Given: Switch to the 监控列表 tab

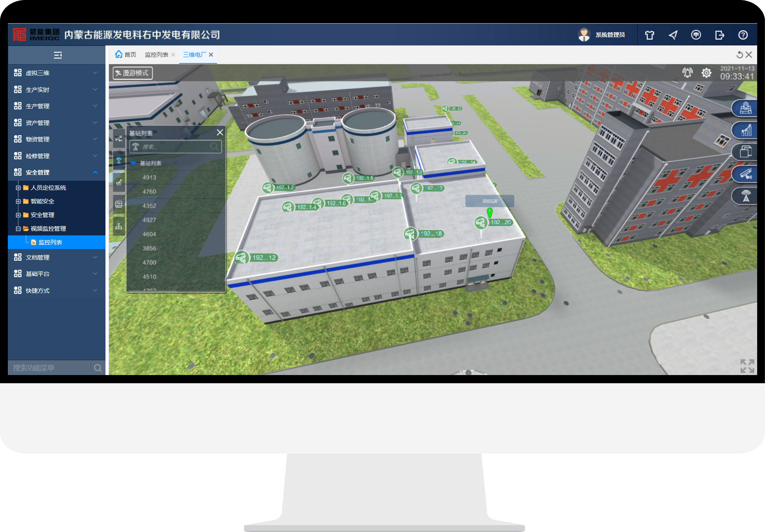Looking at the screenshot, I should coord(156,55).
